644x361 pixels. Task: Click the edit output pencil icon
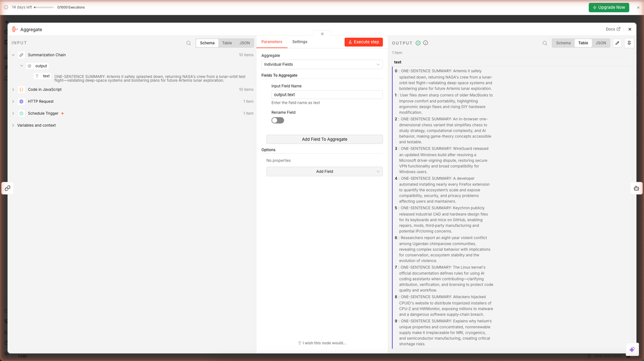(617, 43)
